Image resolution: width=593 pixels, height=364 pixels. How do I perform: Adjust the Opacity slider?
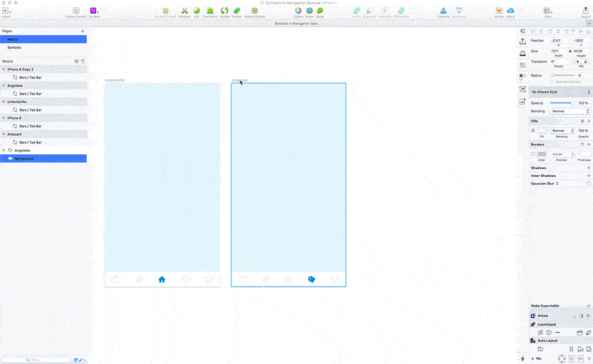[562, 103]
